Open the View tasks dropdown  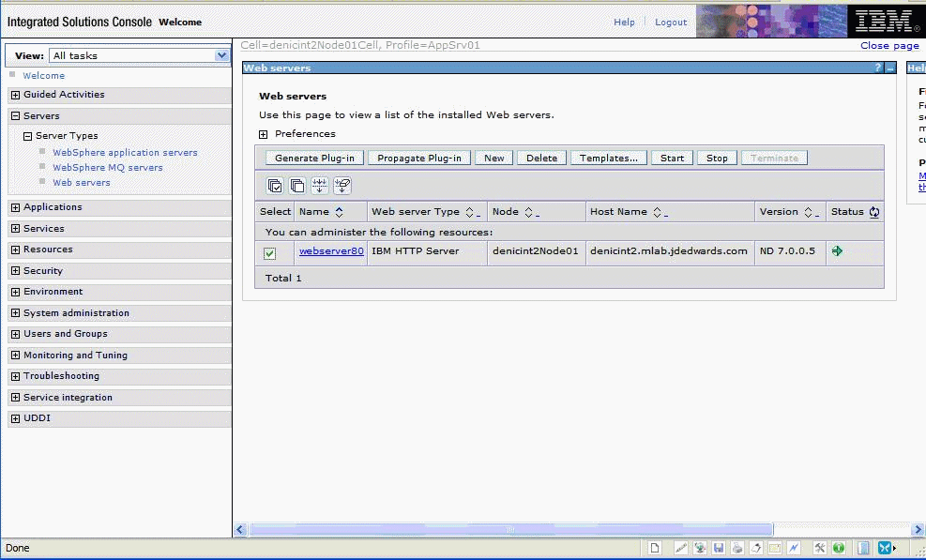221,55
